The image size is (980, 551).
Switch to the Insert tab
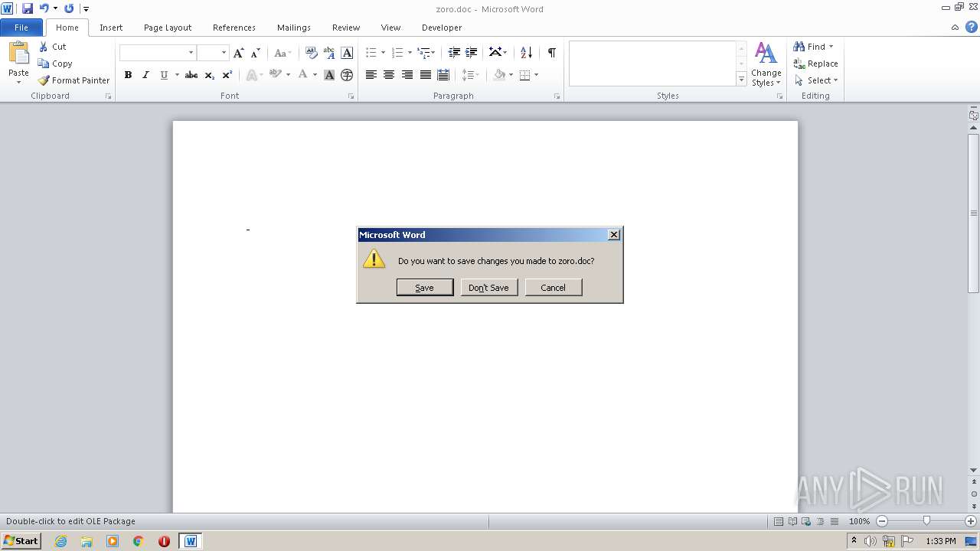tap(111, 28)
